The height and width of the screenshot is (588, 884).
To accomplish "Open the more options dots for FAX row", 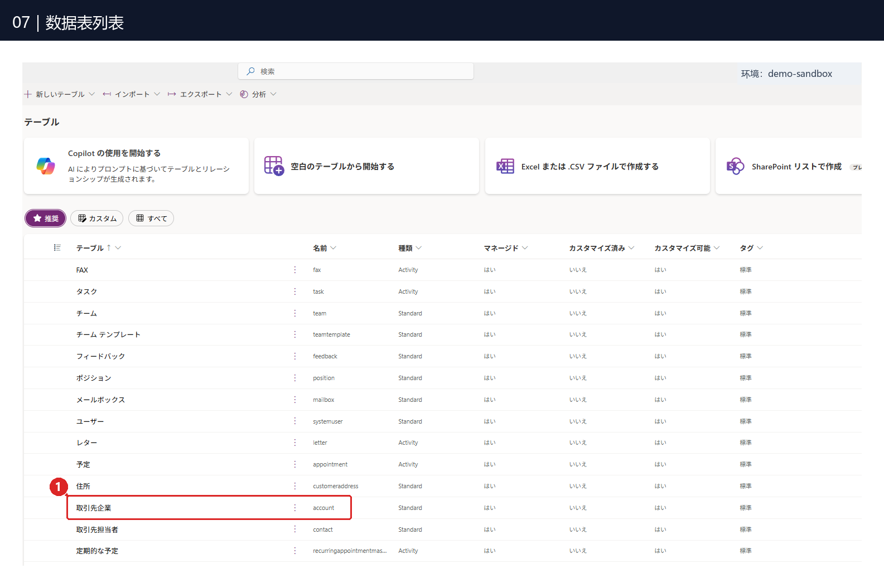I will click(x=295, y=270).
